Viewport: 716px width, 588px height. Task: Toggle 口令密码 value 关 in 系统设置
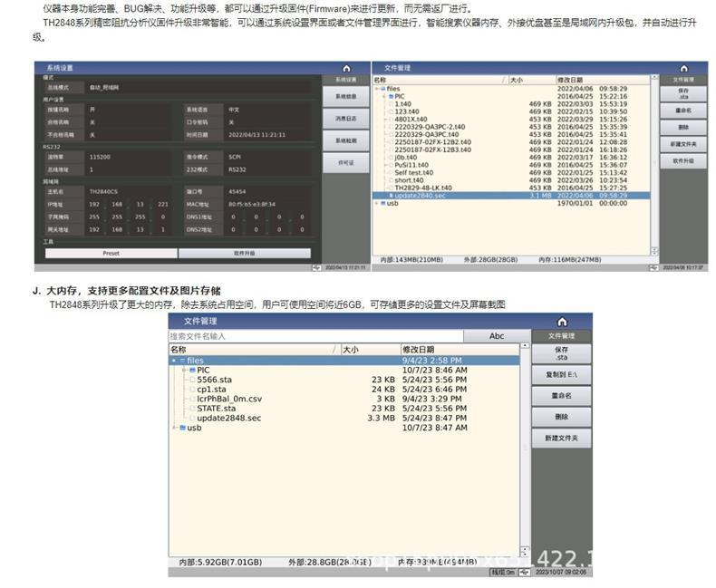coord(267,123)
